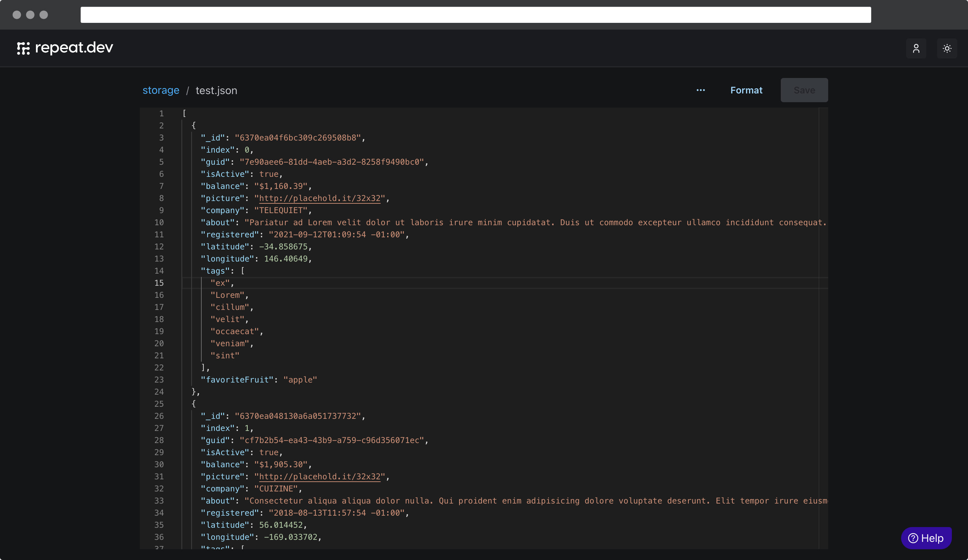Go to the storage breadcrumb link
This screenshot has width=968, height=560.
tap(161, 90)
